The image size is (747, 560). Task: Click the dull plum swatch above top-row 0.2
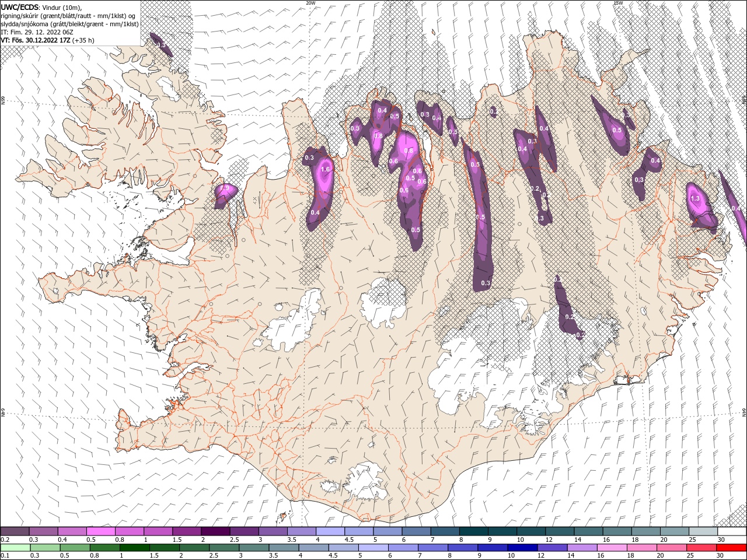coord(15,531)
